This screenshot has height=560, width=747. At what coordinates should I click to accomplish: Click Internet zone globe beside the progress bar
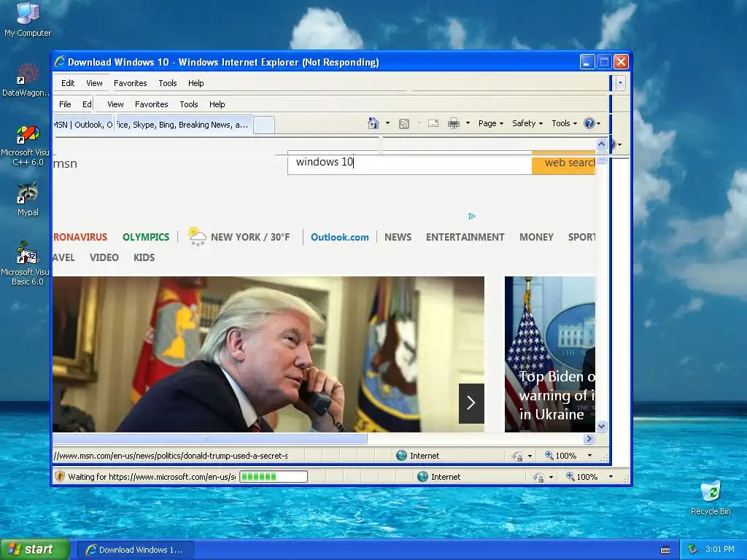[x=422, y=477]
